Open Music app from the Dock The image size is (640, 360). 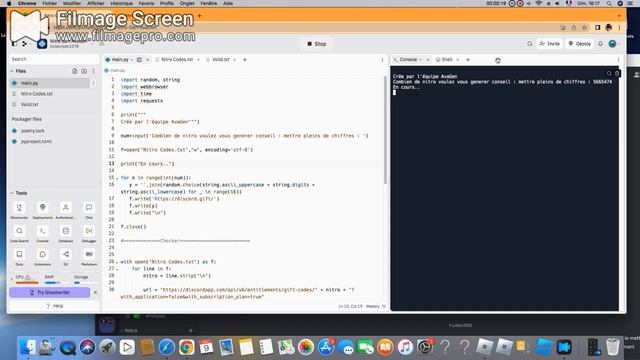point(405,347)
